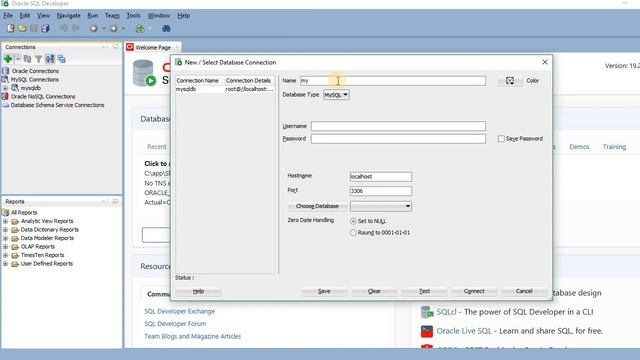Open the SQL Worksheet toolbar icon
The height and width of the screenshot is (360, 640).
pos(140,28)
